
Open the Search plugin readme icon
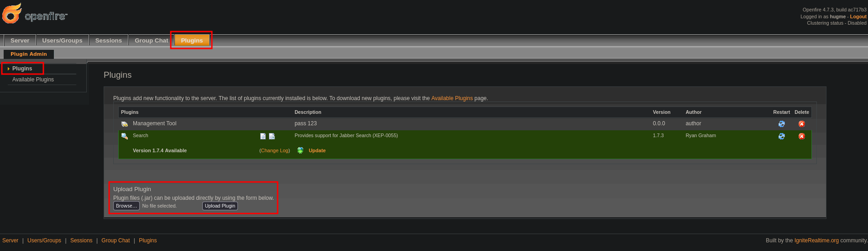click(263, 136)
